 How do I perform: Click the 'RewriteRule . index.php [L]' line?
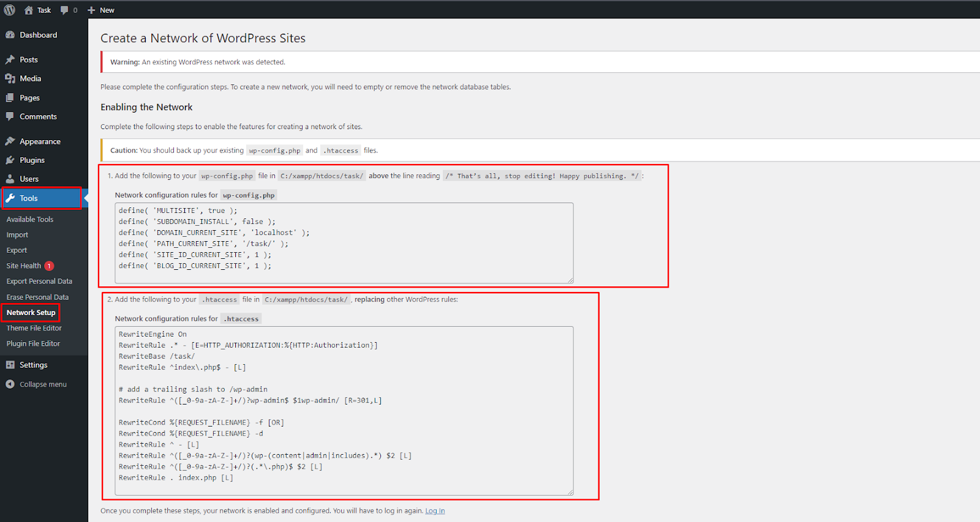176,477
